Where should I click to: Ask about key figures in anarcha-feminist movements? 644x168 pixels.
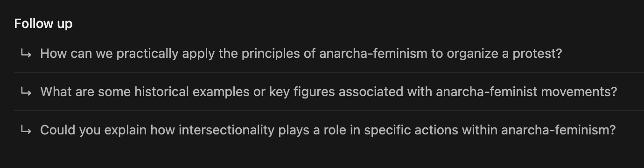click(329, 92)
